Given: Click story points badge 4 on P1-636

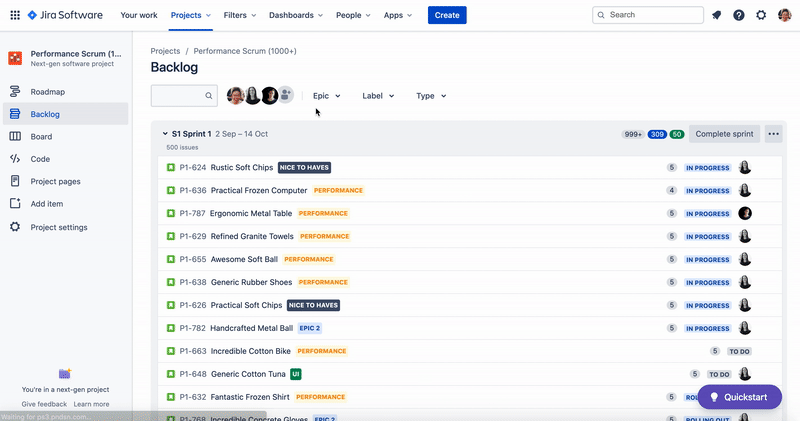Looking at the screenshot, I should click(671, 190).
